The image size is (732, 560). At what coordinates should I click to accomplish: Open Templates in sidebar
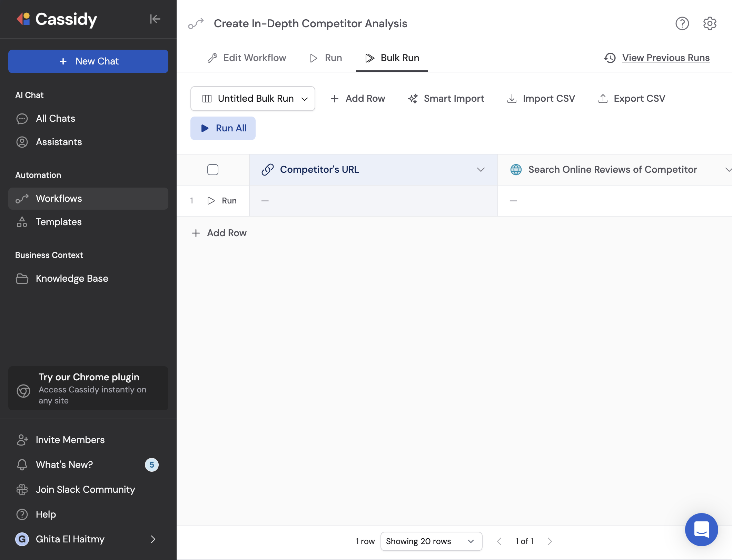tap(88, 222)
